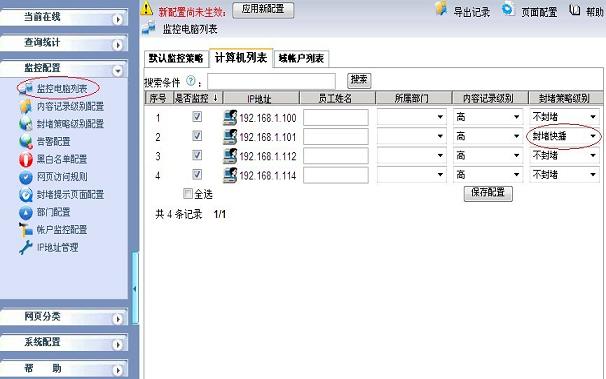Click the 帮助 help book icon
The height and width of the screenshot is (379, 606).
pos(574,10)
